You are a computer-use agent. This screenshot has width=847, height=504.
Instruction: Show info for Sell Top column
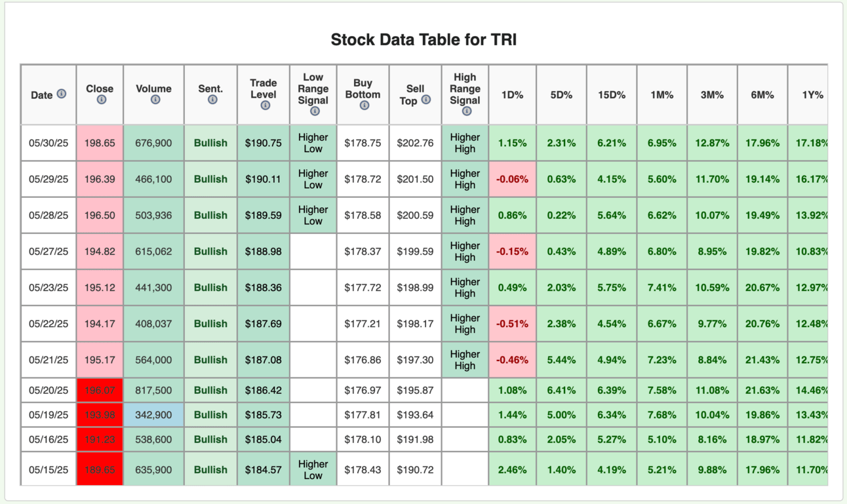click(x=426, y=100)
